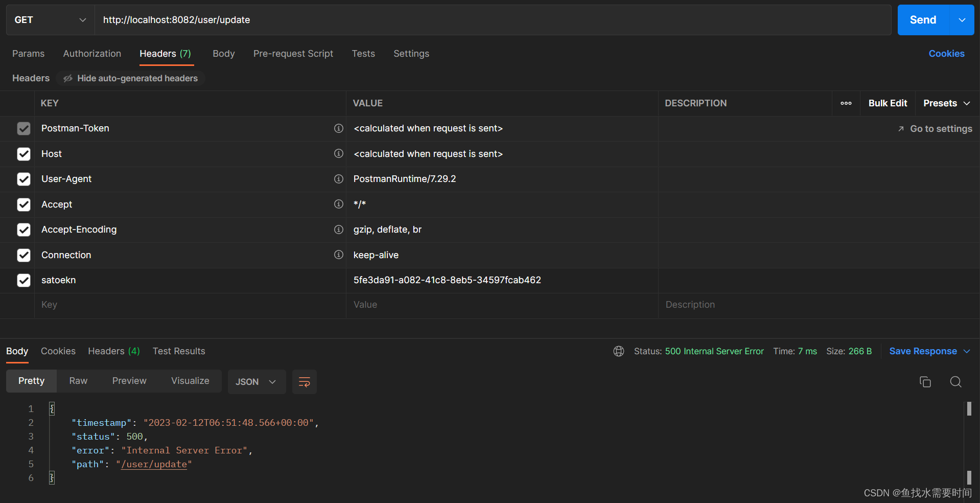980x503 pixels.
Task: Uncheck the satoekn header checkbox
Action: [24, 280]
